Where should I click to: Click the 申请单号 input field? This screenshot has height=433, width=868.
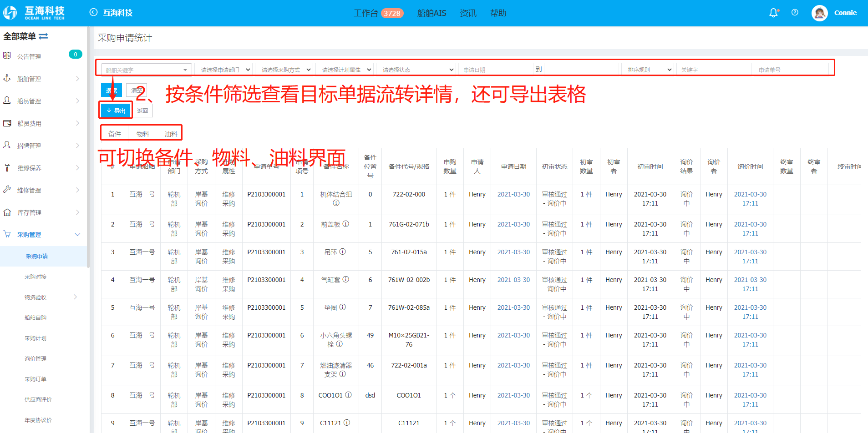click(x=791, y=70)
